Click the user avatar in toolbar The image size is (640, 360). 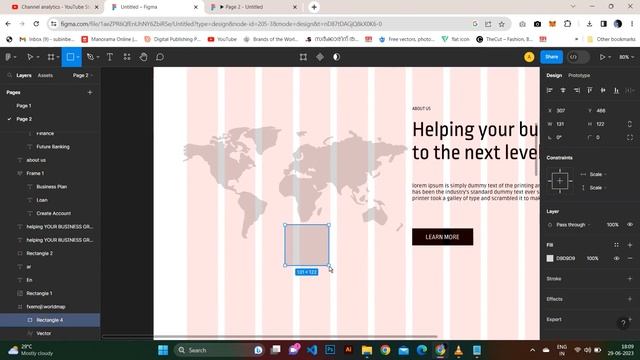pos(529,57)
